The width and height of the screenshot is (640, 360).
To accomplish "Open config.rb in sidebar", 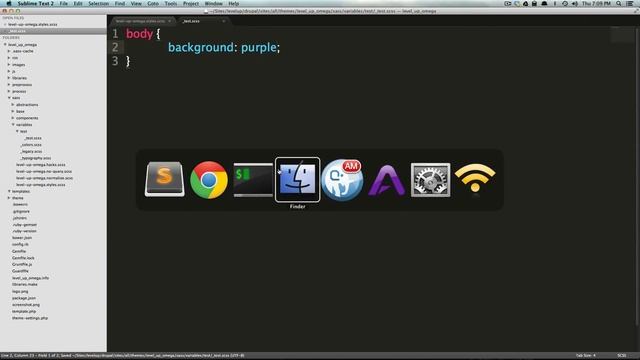I will pos(20,244).
